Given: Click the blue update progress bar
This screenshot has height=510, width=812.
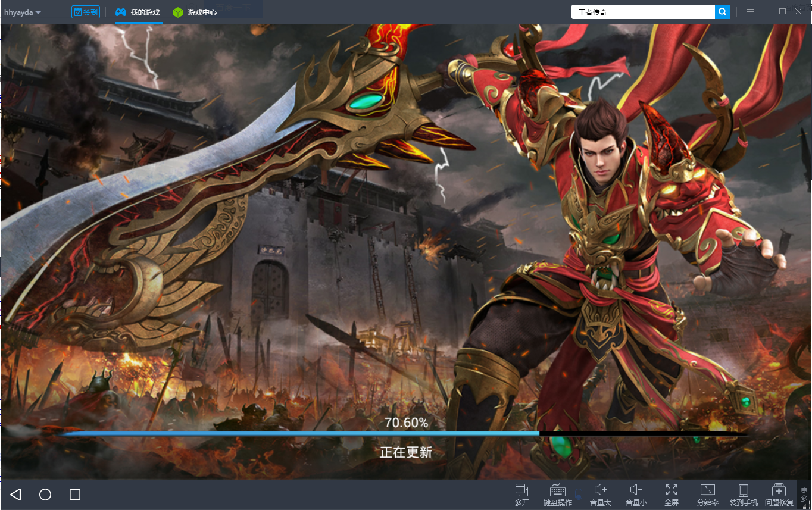Looking at the screenshot, I should (405, 434).
